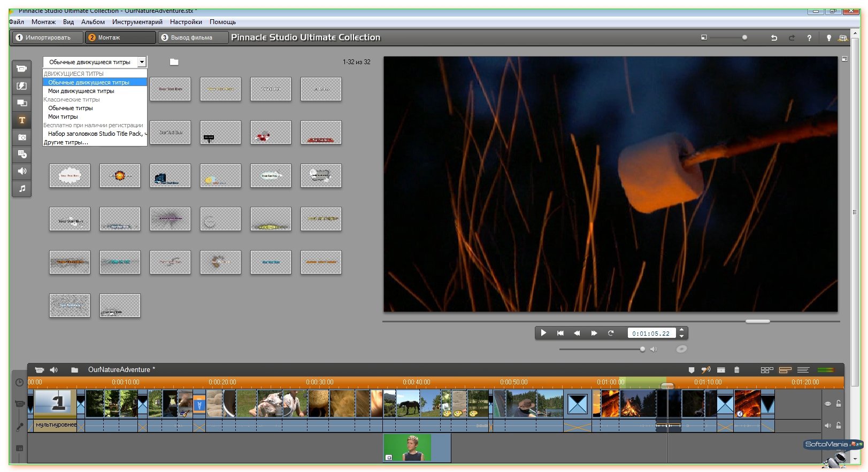Select 'Мои движущиеся титры' in the dropdown

(95, 91)
